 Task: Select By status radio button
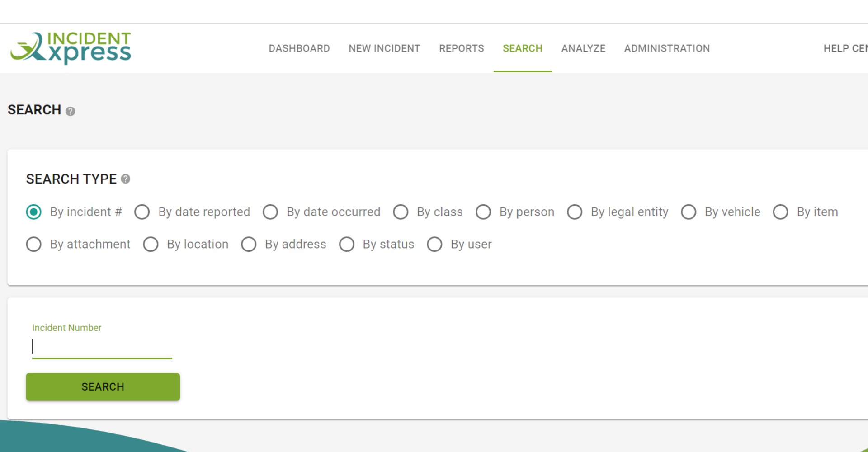click(347, 245)
